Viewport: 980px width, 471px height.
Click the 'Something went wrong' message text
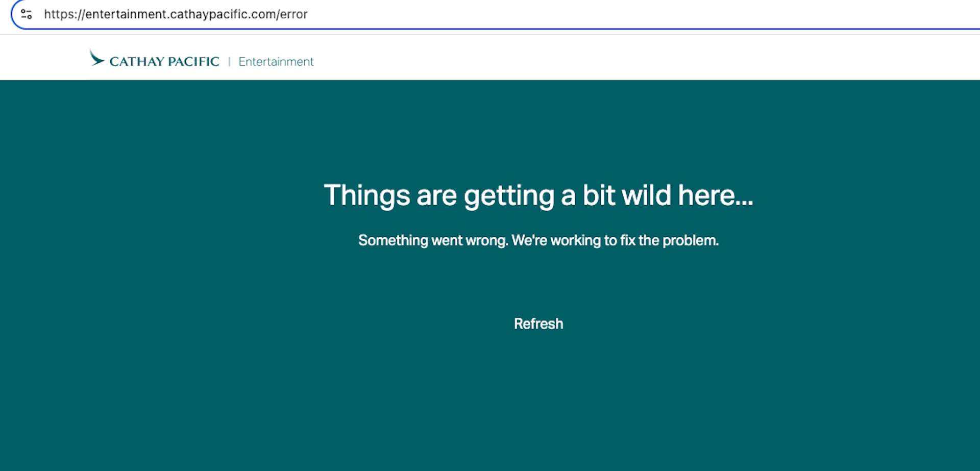click(x=538, y=240)
